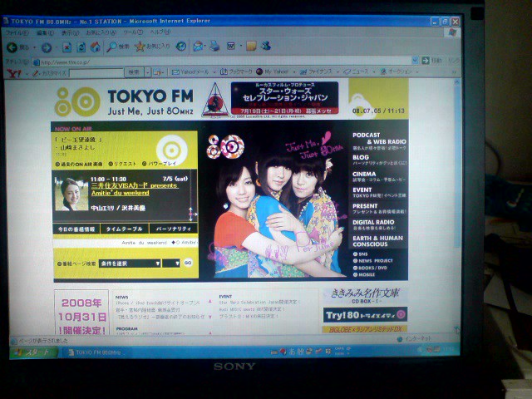Open the Tools (ツール) menu
This screenshot has width=532, height=399.
coord(133,32)
